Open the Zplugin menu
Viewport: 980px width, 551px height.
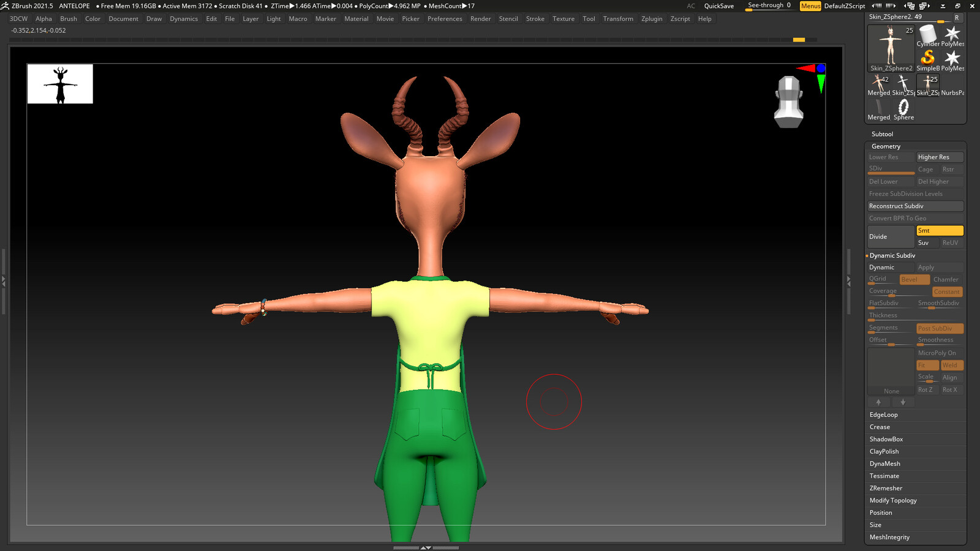[x=652, y=19]
